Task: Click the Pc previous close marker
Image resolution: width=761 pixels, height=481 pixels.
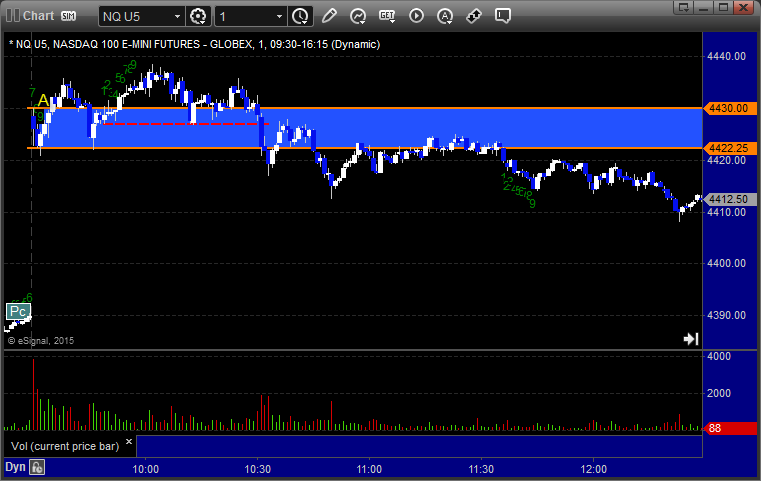Action: (18, 311)
